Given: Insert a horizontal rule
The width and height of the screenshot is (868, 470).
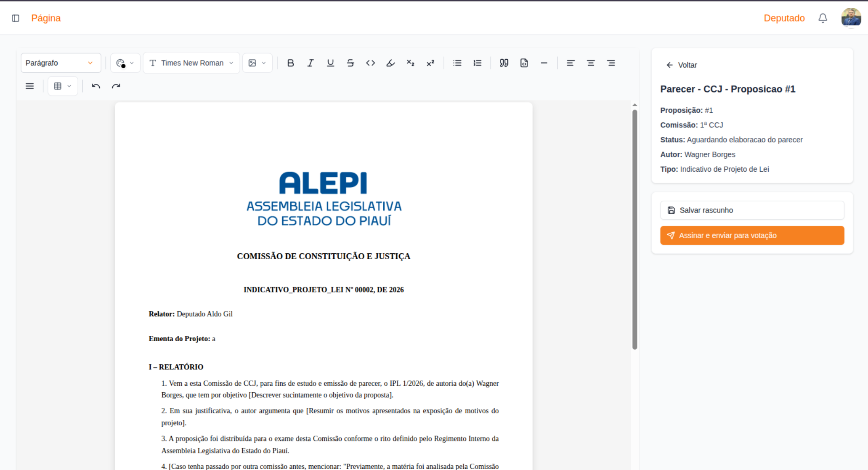Looking at the screenshot, I should (544, 63).
